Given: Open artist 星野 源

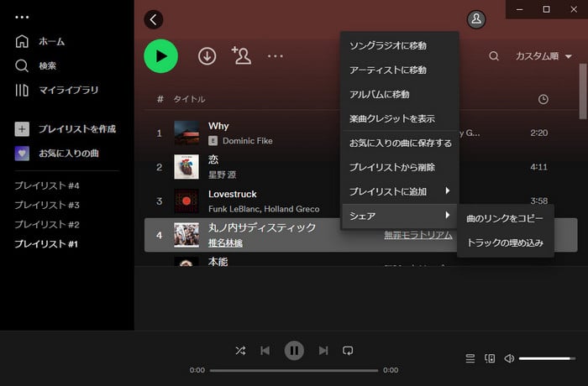Looking at the screenshot, I should click(x=222, y=175).
